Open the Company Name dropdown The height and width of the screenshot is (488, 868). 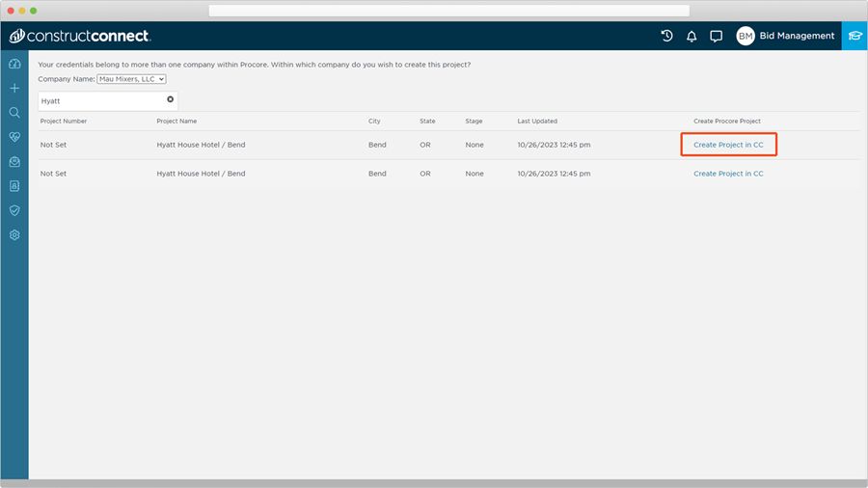[x=131, y=79]
